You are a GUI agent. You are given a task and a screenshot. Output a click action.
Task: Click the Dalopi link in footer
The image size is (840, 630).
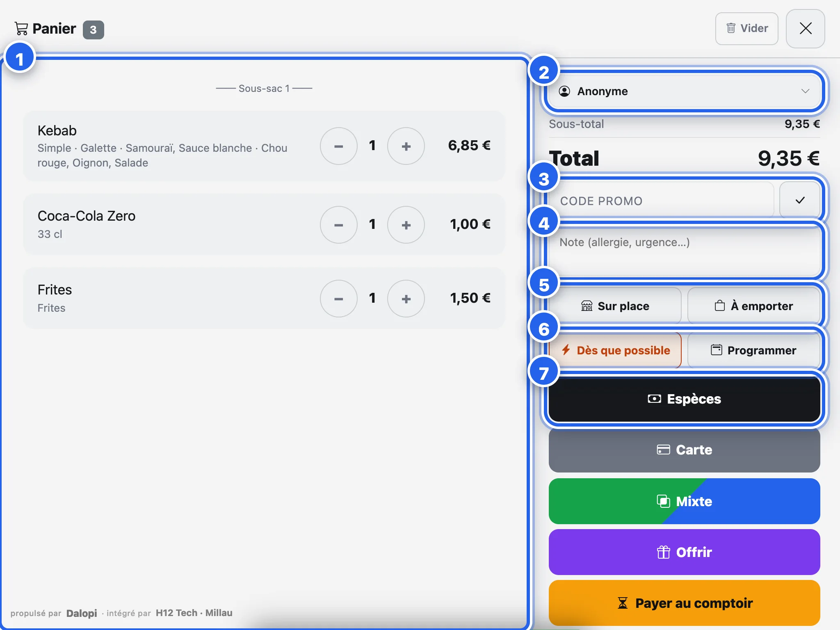tap(82, 613)
